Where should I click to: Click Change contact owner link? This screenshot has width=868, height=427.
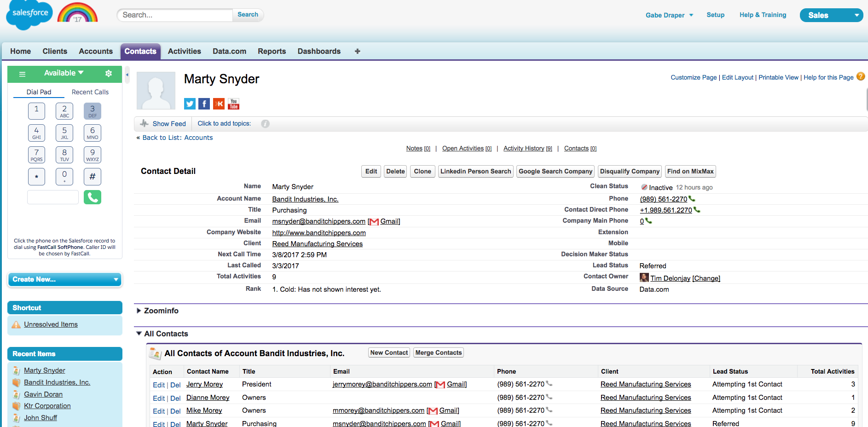[706, 278]
